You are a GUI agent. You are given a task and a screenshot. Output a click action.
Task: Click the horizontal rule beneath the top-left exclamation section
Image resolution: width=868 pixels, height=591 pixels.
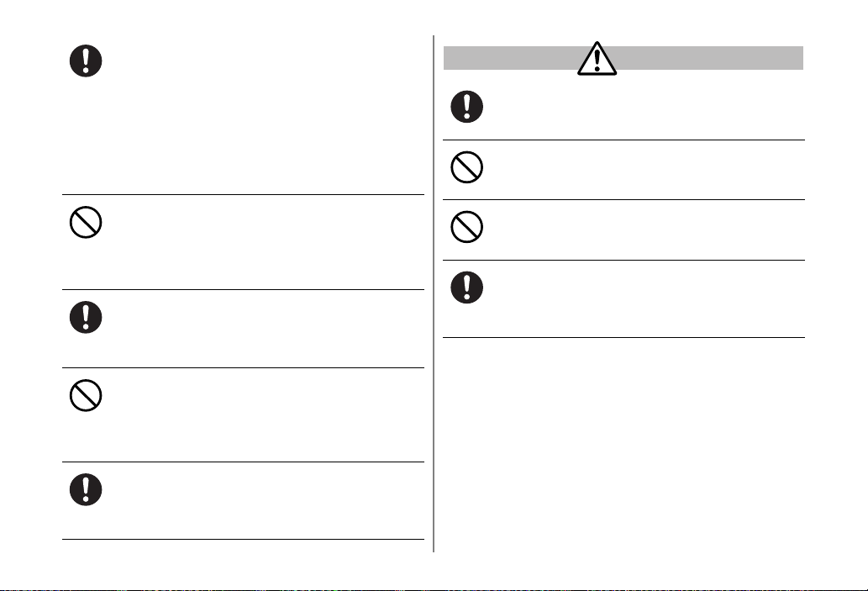click(x=243, y=194)
